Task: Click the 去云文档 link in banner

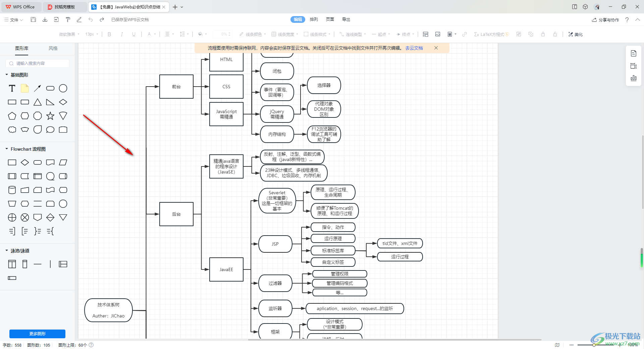Action: point(414,48)
